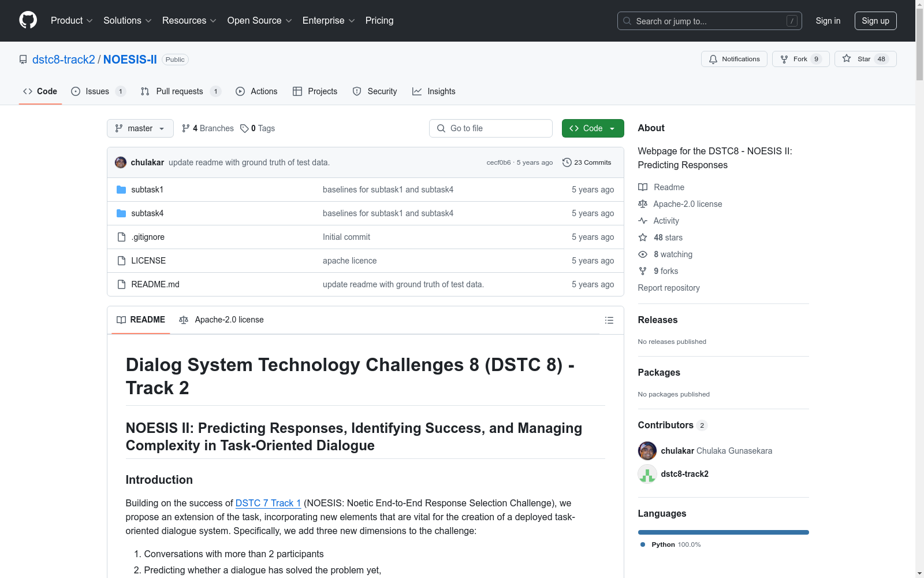Click the GitHub logo icon
This screenshot has width=924, height=578.
(28, 20)
